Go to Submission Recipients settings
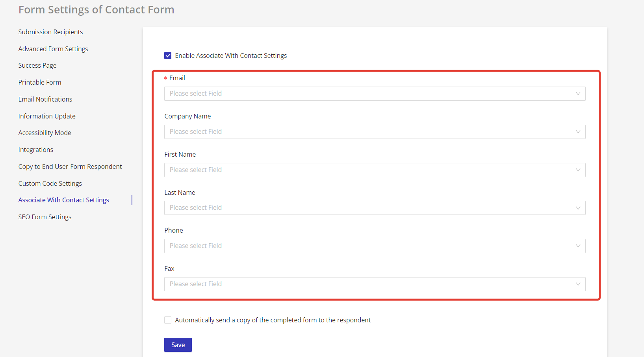The image size is (644, 357). click(50, 32)
